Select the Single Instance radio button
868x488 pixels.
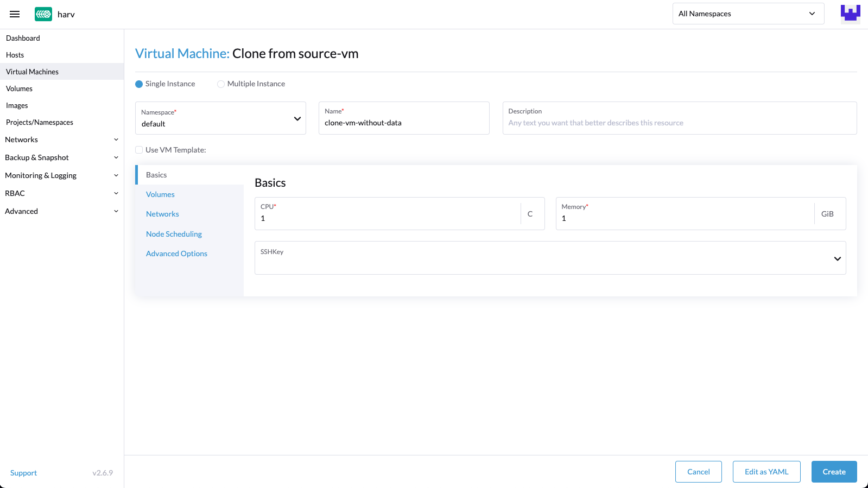pyautogui.click(x=140, y=84)
